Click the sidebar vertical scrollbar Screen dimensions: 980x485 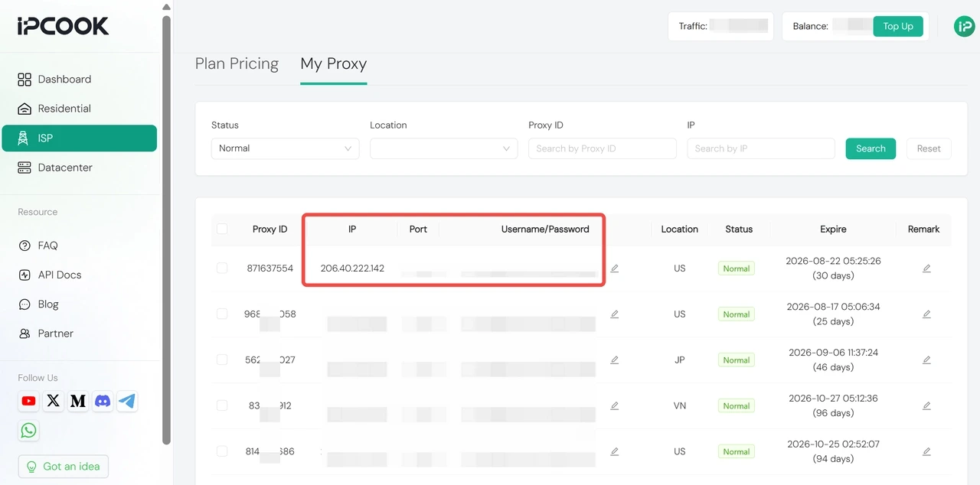[167, 229]
